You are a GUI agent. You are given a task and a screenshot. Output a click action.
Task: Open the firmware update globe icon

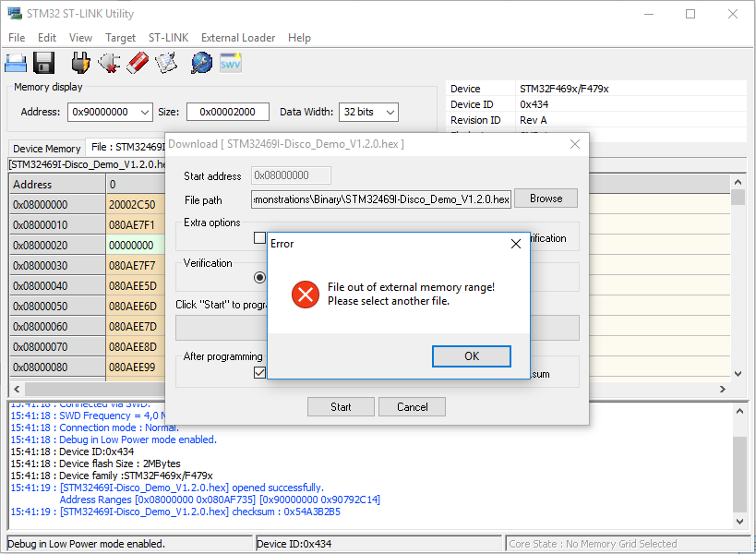tap(201, 63)
